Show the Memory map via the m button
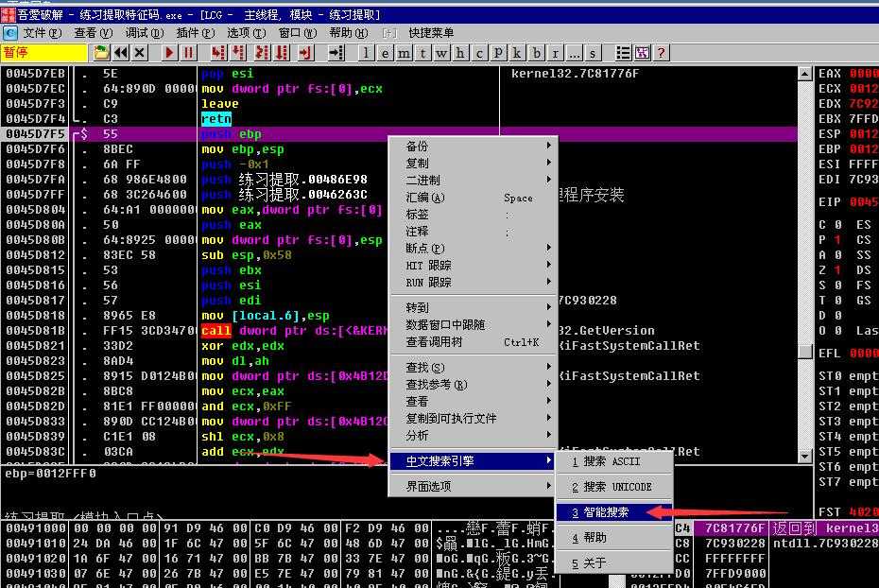 coord(404,53)
